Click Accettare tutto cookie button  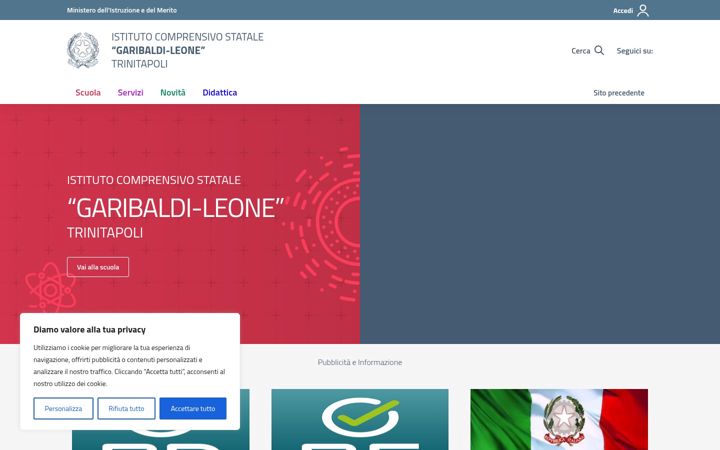(193, 409)
